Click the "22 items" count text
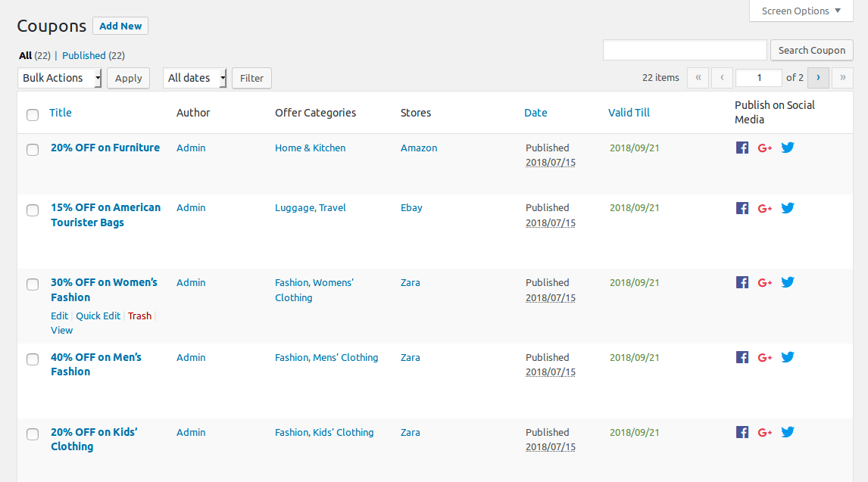Image resolution: width=868 pixels, height=482 pixels. [x=660, y=78]
